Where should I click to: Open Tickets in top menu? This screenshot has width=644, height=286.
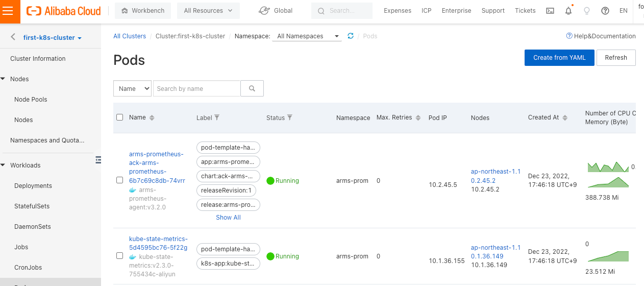(x=525, y=11)
